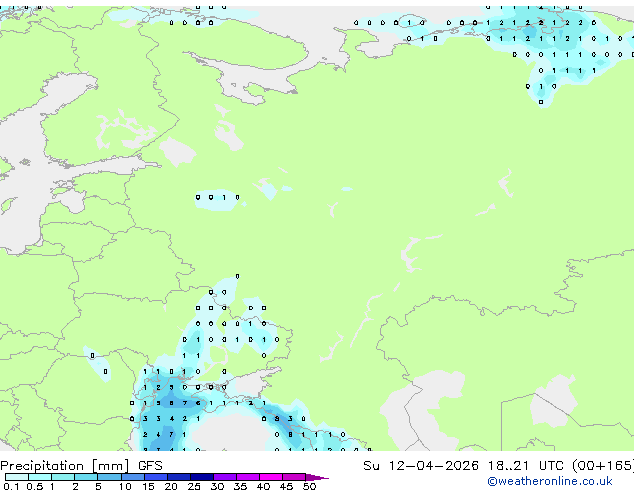Click the '40' legend scale label
This screenshot has width=634, height=490.
click(x=263, y=486)
